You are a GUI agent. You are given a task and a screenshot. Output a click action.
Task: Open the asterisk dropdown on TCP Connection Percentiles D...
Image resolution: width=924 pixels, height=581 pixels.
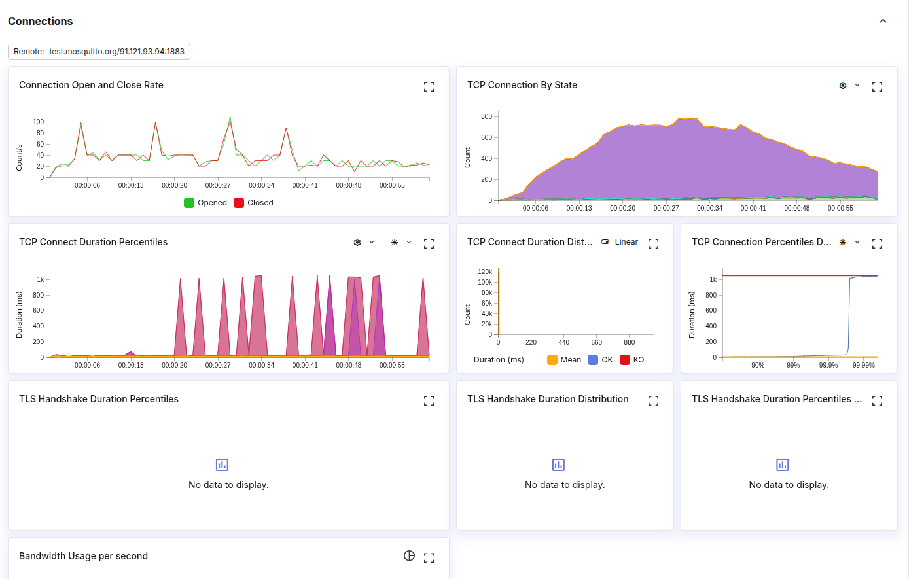pos(849,242)
